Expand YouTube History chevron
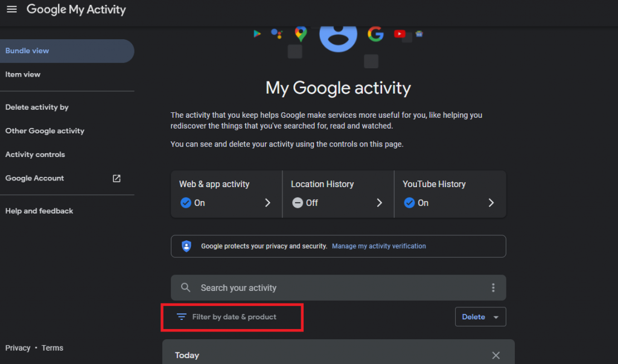 [491, 203]
